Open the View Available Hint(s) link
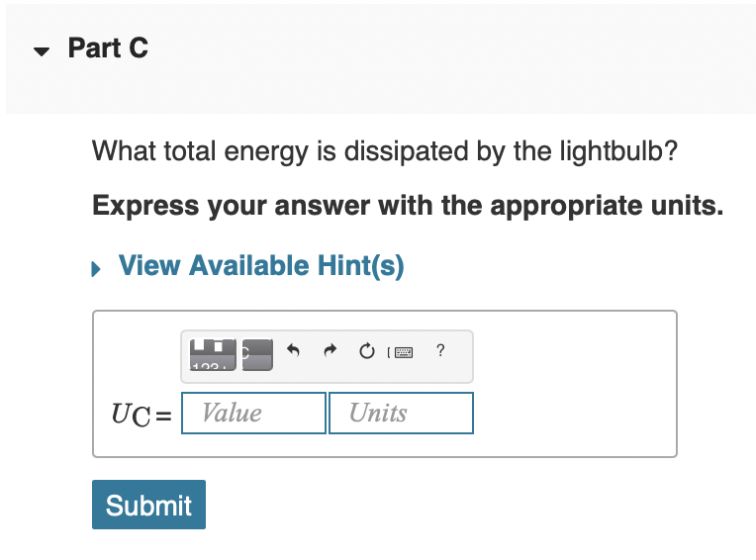Screen dimensions: 756x560 tap(261, 265)
